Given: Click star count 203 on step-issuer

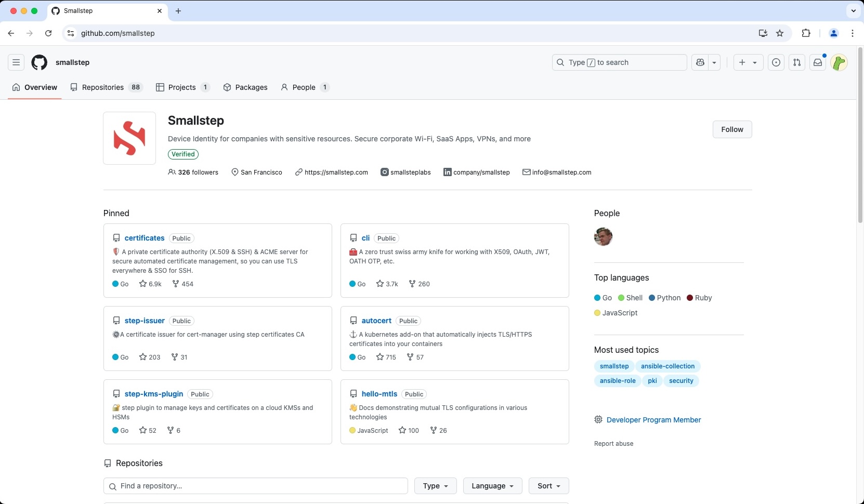Looking at the screenshot, I should coord(150,357).
